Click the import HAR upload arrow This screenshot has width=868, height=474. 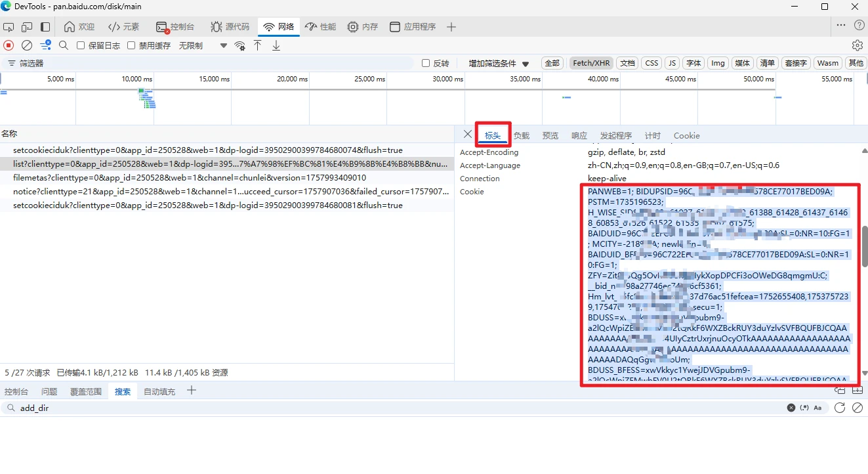(258, 45)
